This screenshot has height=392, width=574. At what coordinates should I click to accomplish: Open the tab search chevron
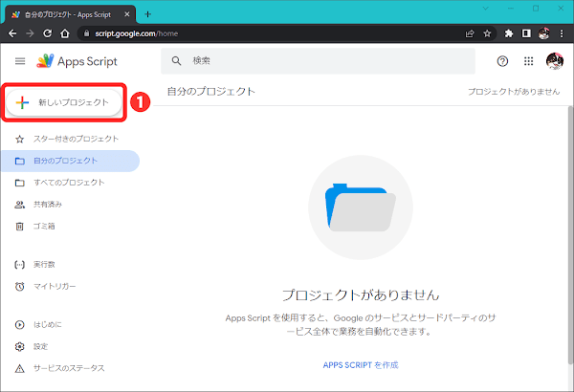pos(486,9)
